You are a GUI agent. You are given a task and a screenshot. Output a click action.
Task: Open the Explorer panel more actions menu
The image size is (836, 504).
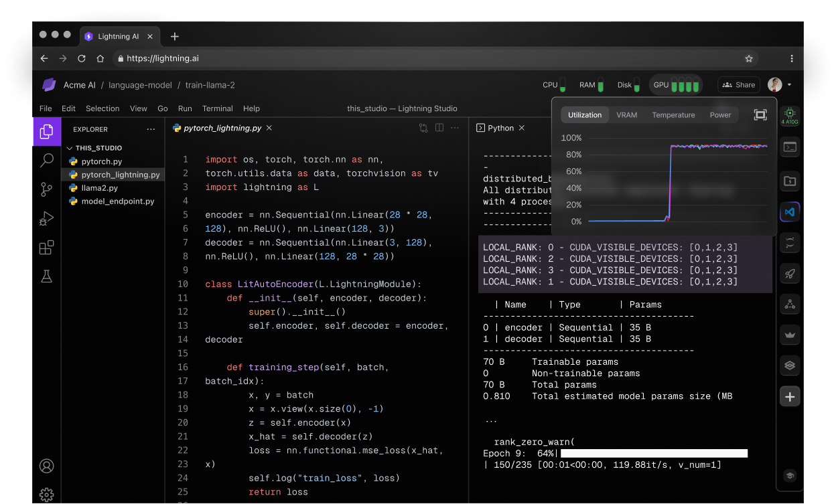pyautogui.click(x=151, y=129)
